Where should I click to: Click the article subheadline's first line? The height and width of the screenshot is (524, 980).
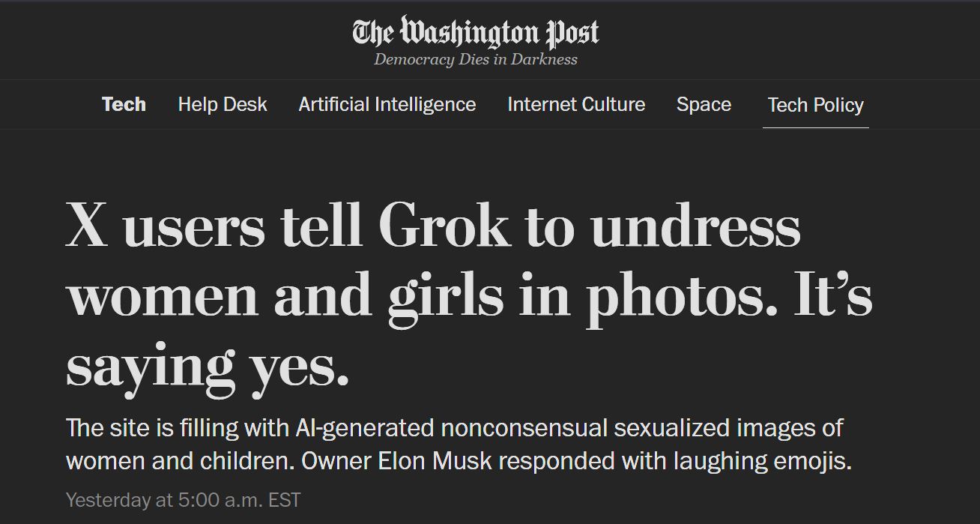(454, 428)
